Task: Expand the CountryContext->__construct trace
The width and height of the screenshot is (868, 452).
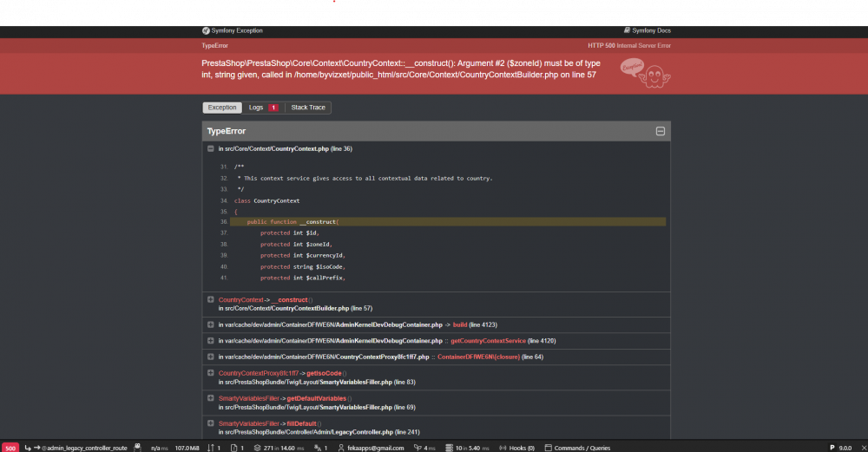Action: [210, 300]
